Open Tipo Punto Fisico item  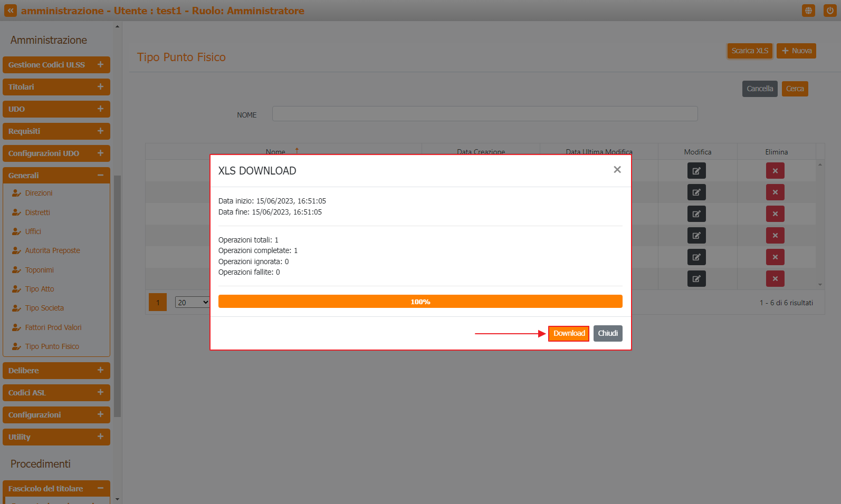tap(52, 346)
